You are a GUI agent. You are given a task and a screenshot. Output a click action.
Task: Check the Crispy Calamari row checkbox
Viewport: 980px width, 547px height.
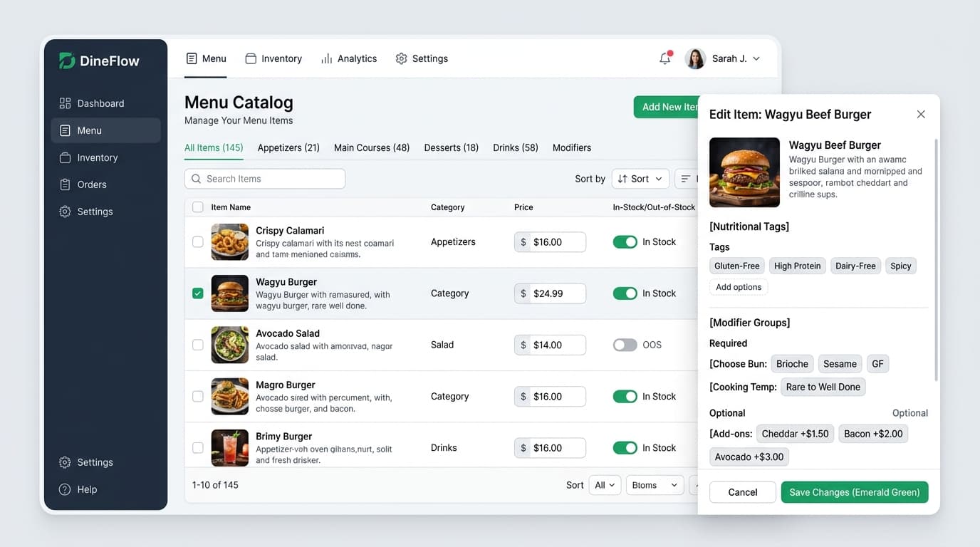pyautogui.click(x=198, y=242)
